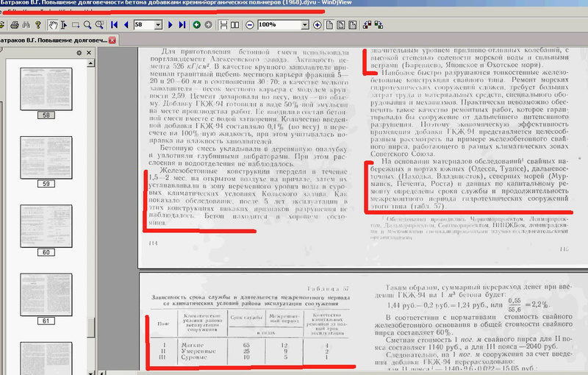The image size is (588, 375).
Task: Click the thumbnail panel scroll-up arrow
Action: [90, 64]
